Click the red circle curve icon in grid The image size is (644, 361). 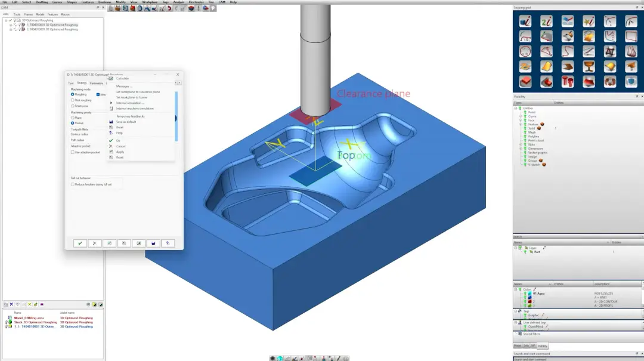point(525,51)
